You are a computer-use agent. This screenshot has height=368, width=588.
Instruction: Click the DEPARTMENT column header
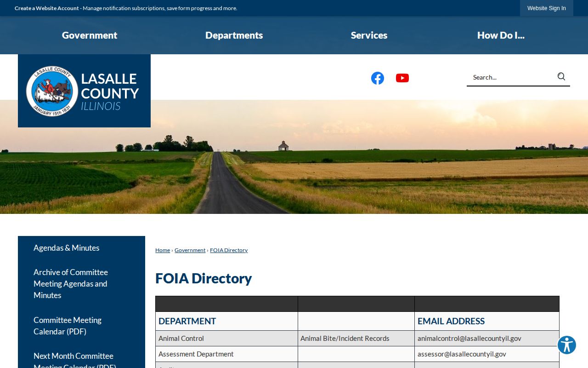tap(187, 321)
